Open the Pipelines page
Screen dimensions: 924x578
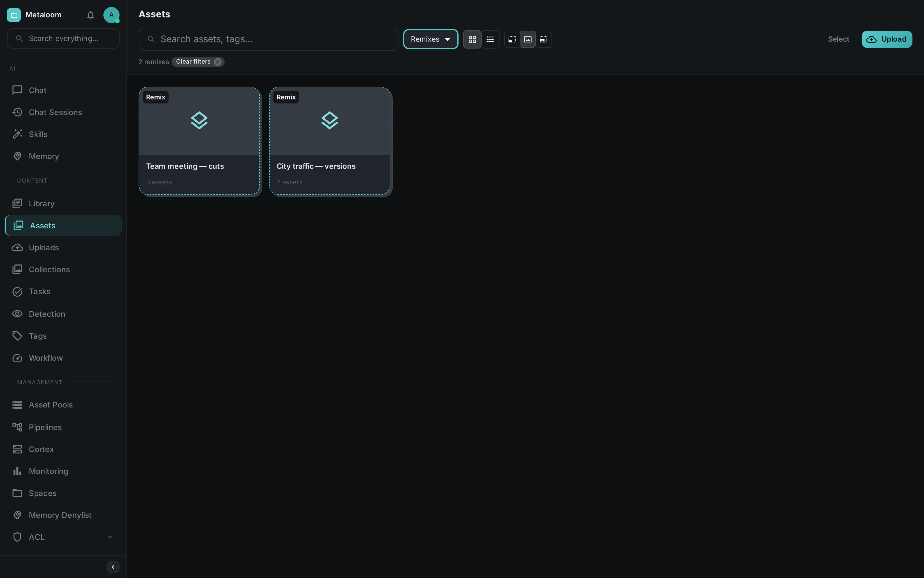coord(63,427)
